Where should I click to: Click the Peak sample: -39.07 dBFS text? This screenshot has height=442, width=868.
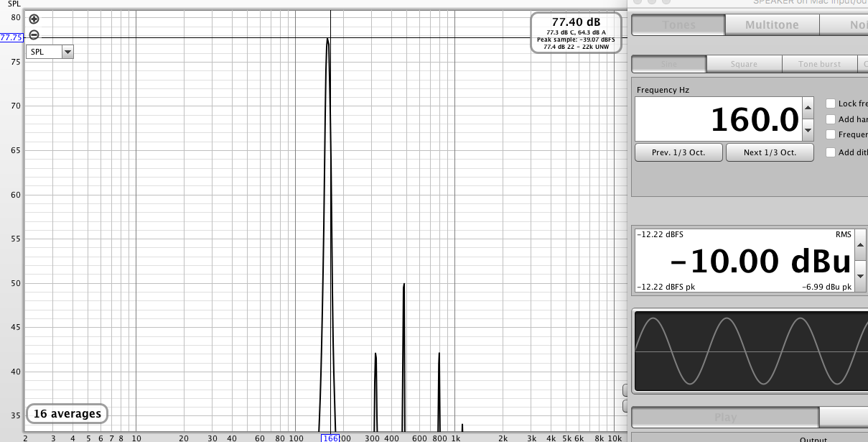click(576, 40)
